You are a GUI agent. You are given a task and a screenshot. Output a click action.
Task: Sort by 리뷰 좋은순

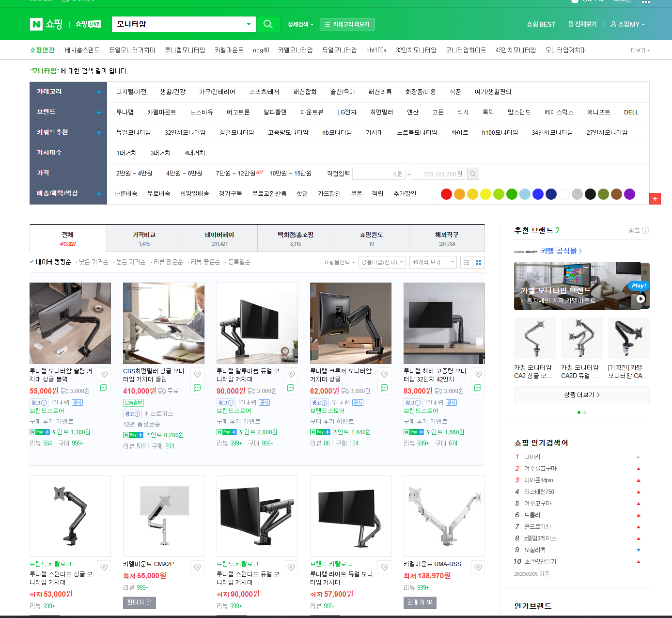(204, 262)
